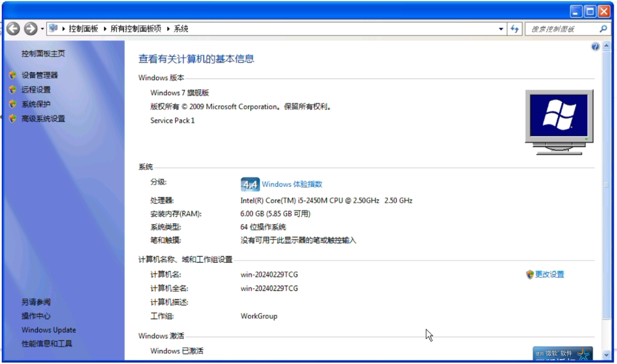
Task: Open the recent pages dropdown arrow
Action: click(42, 29)
